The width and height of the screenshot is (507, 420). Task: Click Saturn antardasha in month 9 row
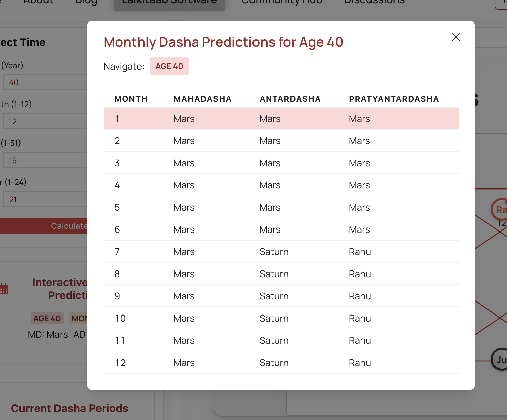pyautogui.click(x=274, y=296)
